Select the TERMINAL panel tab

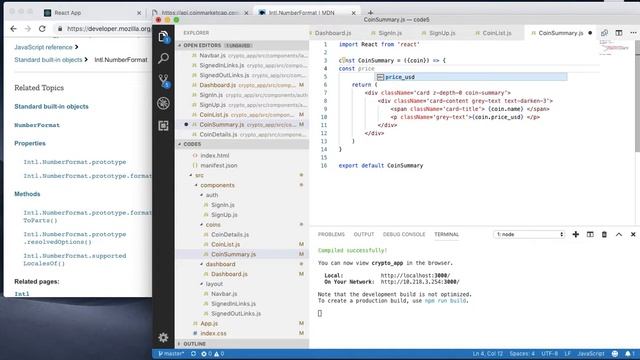(447, 234)
